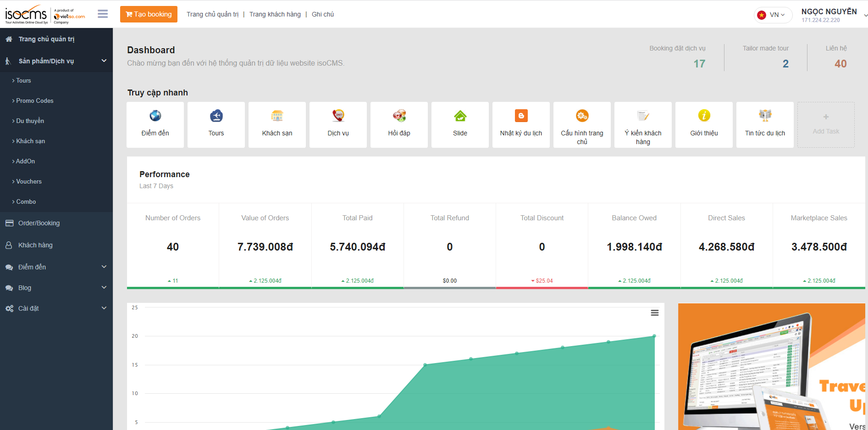Open the chart hamburger context menu
The width and height of the screenshot is (868, 430).
coord(655,313)
